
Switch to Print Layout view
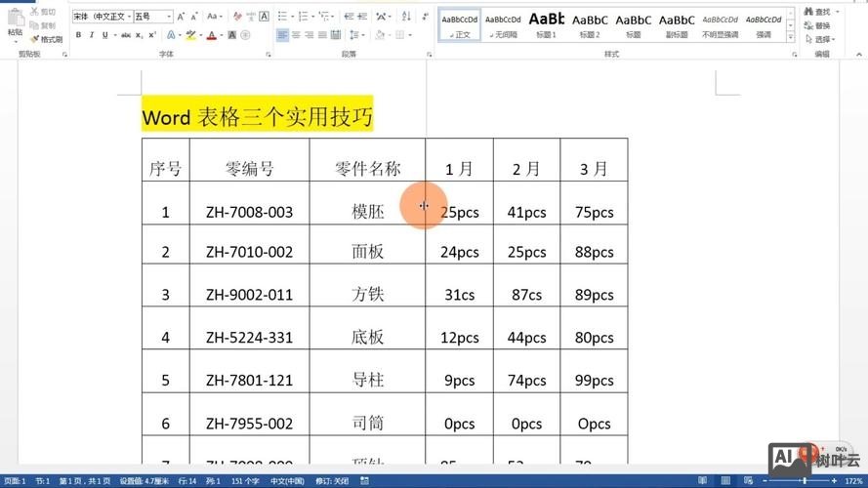coord(725,481)
